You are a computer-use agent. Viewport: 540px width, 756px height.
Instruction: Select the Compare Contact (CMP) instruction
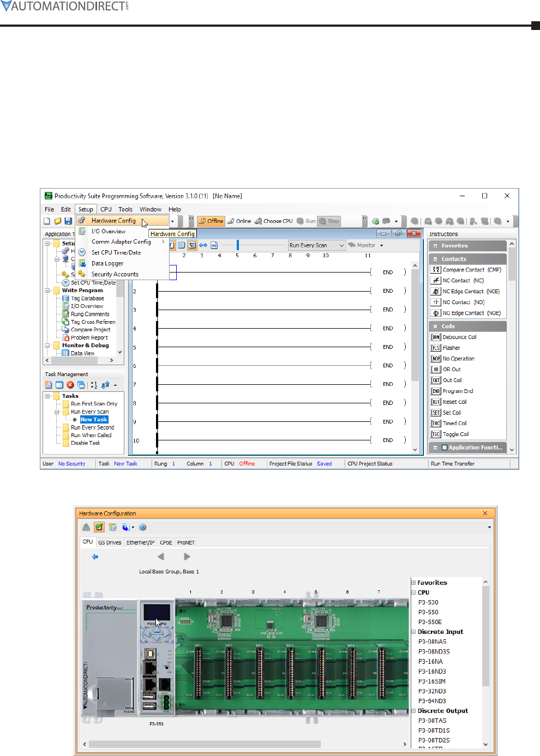point(467,270)
